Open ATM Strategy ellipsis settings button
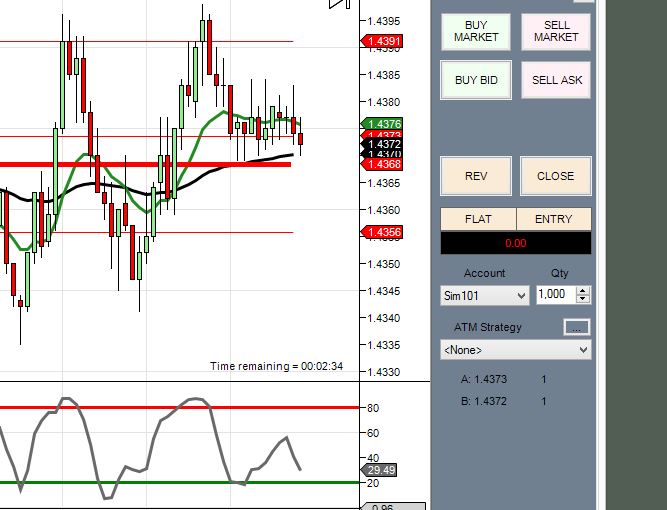Screen dimensions: 667x510 pyautogui.click(x=577, y=328)
